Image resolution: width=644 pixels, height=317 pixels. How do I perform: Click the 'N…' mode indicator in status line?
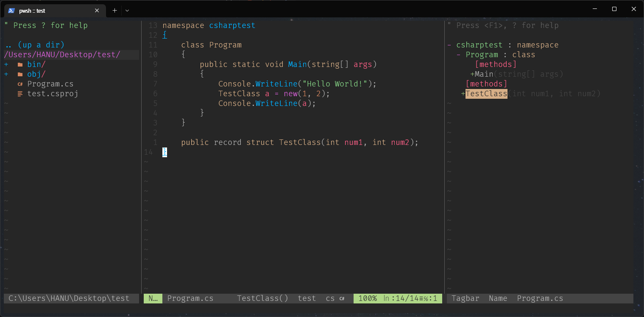[x=153, y=298]
